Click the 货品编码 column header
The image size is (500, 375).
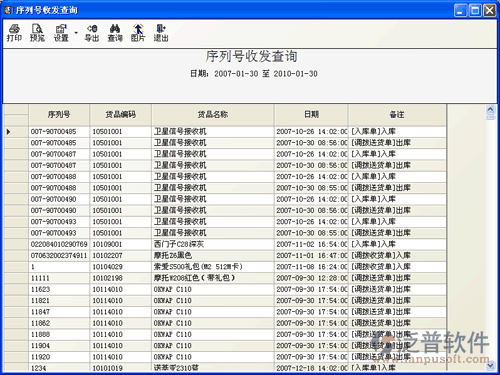(x=120, y=115)
